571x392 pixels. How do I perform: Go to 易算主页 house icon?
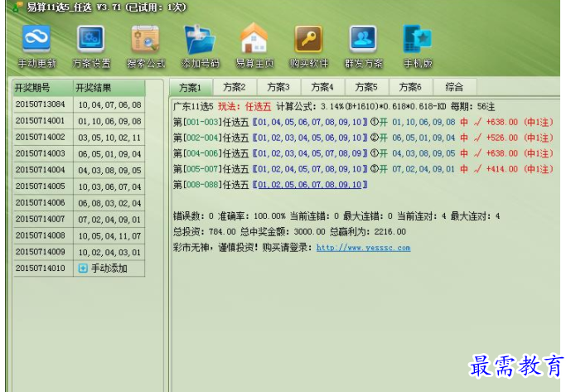[x=254, y=37]
